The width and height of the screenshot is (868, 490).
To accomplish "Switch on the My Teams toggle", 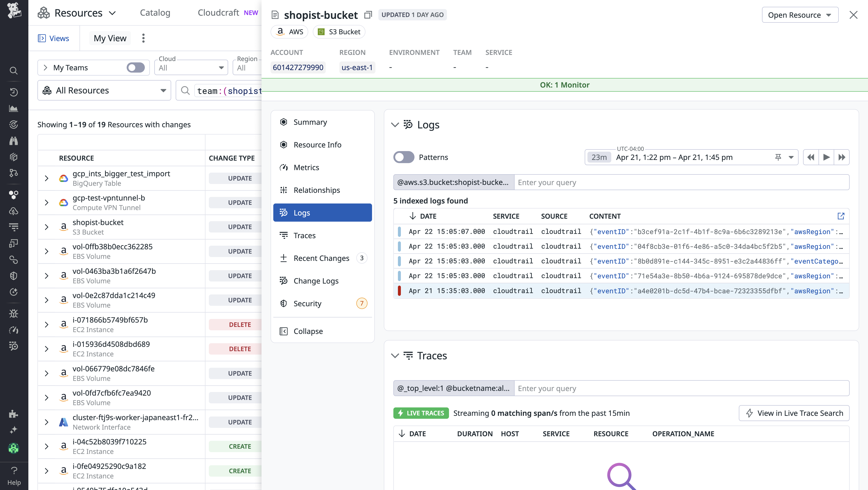I will pyautogui.click(x=136, y=68).
